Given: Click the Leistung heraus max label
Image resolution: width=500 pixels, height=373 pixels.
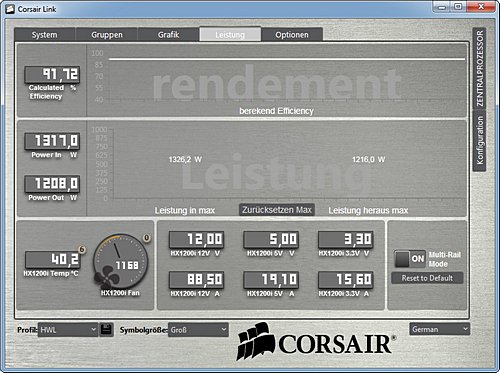Looking at the screenshot, I should tap(368, 210).
